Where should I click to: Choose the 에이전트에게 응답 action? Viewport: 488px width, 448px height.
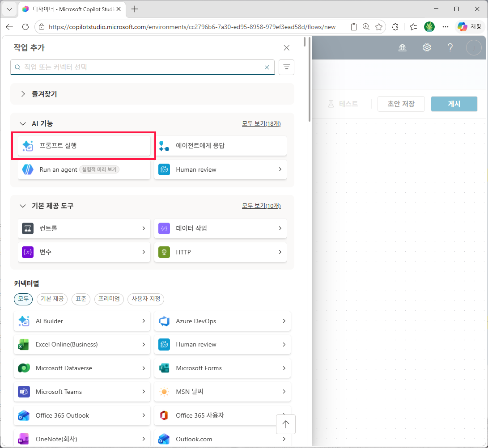(x=221, y=146)
